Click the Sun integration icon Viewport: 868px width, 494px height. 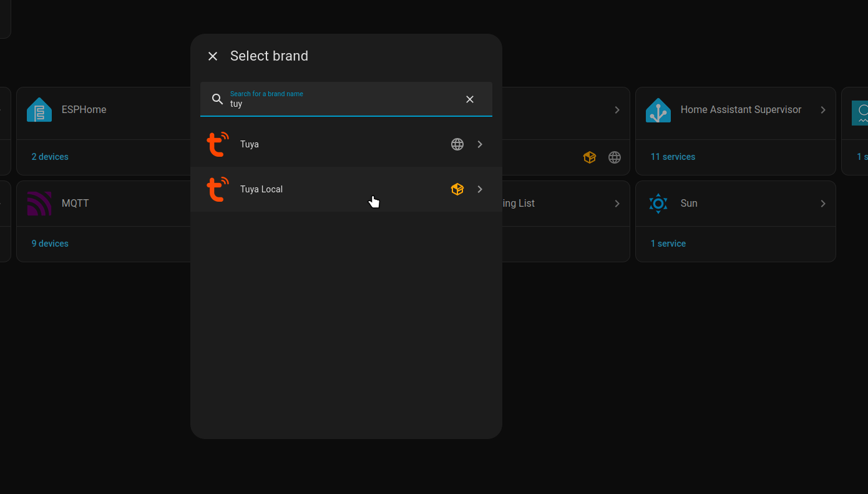pos(658,204)
